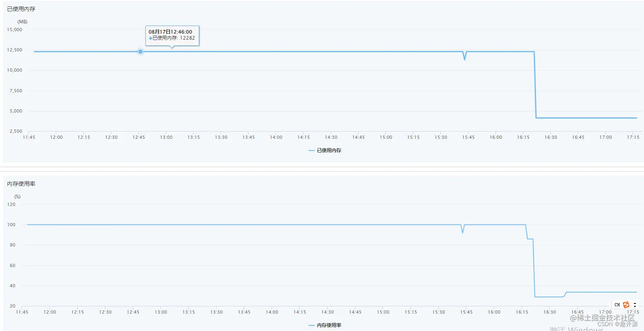
Task: Click the 60 percent y-axis label
Action: point(13,265)
